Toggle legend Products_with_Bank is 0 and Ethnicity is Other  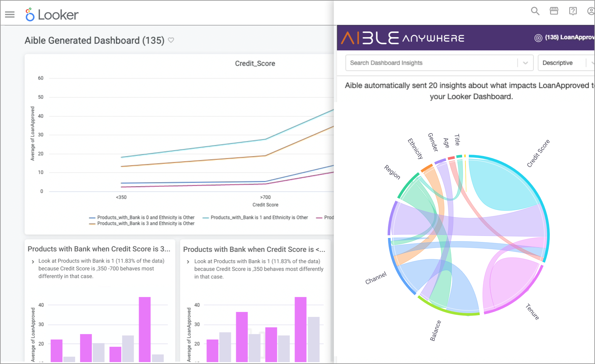click(142, 217)
